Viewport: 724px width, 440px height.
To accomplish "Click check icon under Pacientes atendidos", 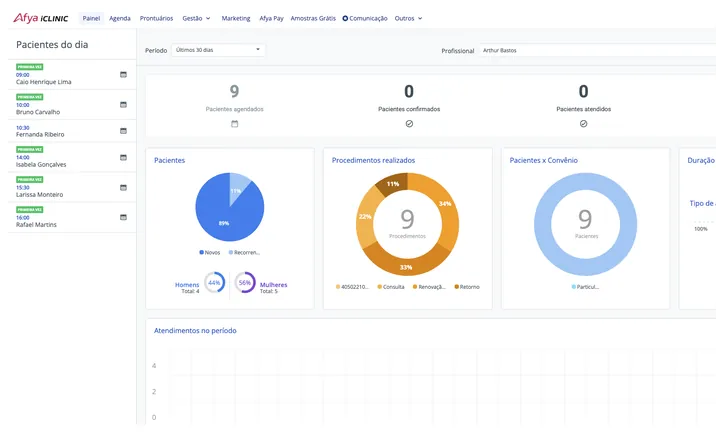I will pyautogui.click(x=584, y=124).
